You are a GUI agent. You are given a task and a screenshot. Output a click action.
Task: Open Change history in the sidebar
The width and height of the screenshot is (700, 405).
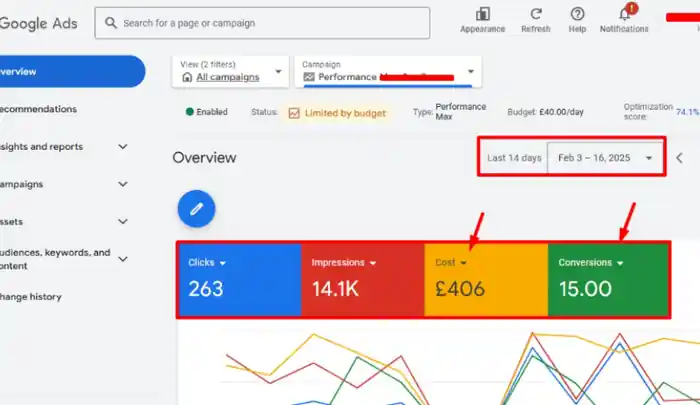point(31,296)
